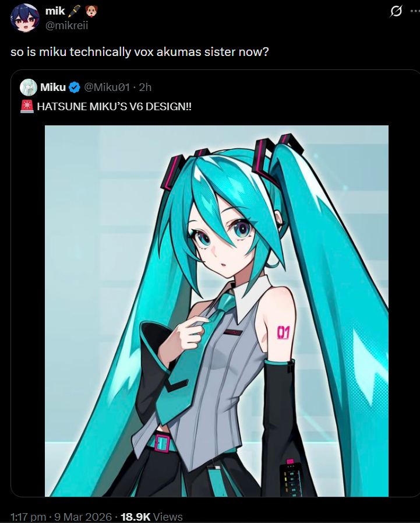Click the pink 01 arm marking in artwork
This screenshot has width=420, height=523.
pos(283,332)
